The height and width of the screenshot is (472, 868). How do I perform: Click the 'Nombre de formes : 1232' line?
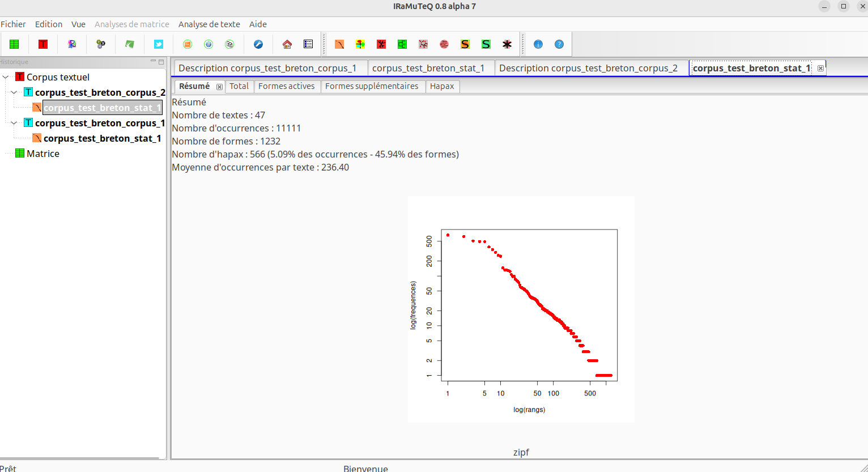[x=226, y=141]
